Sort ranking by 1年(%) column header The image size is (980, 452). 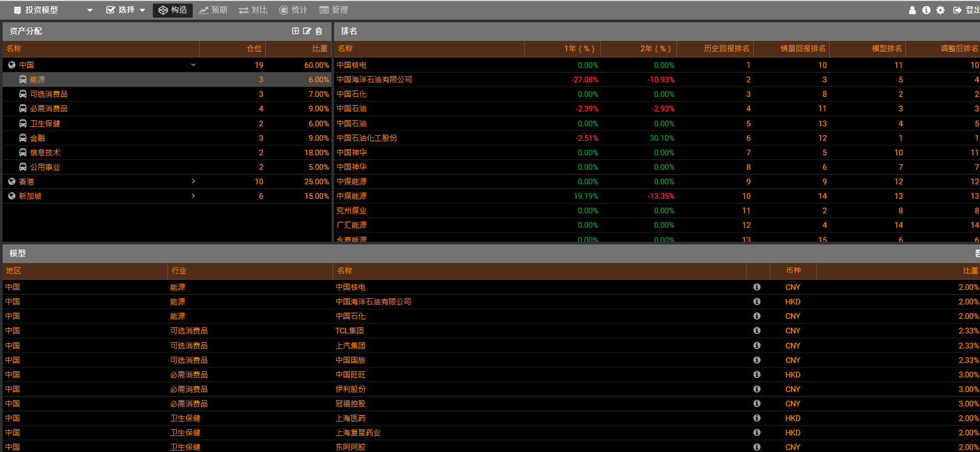point(563,49)
